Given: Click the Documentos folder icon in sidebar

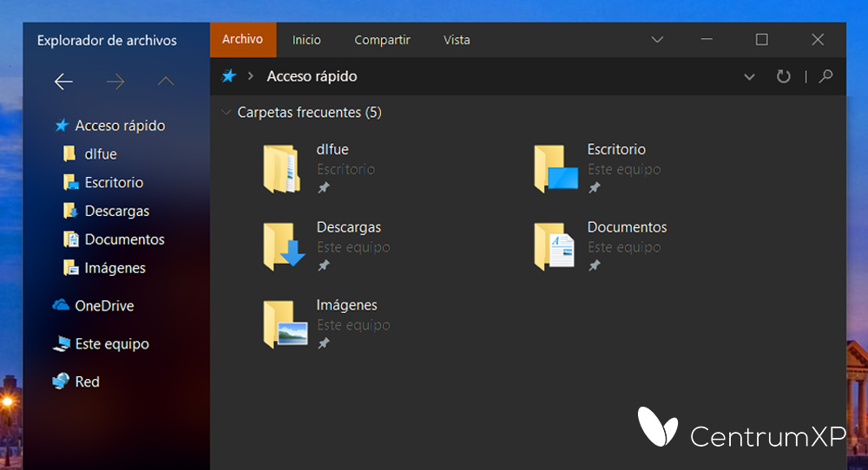Looking at the screenshot, I should (71, 239).
